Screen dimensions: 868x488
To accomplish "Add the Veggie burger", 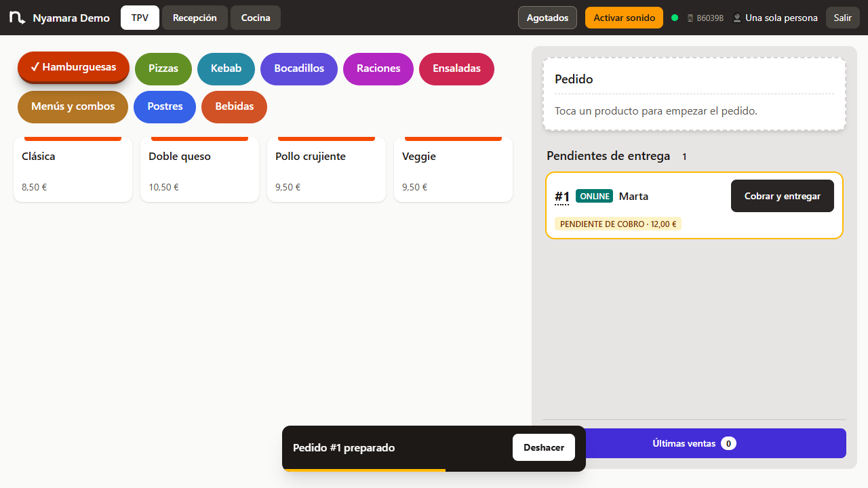I will 453,169.
